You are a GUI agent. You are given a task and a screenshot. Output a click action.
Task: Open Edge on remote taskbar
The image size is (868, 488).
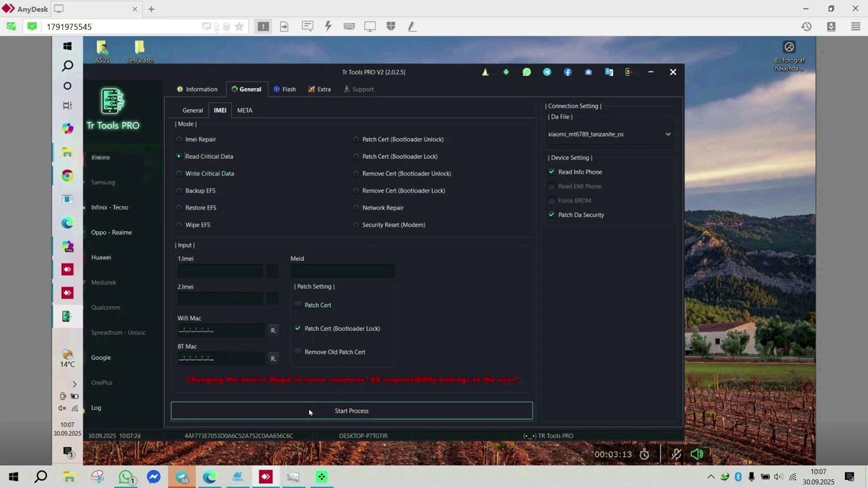click(x=67, y=223)
